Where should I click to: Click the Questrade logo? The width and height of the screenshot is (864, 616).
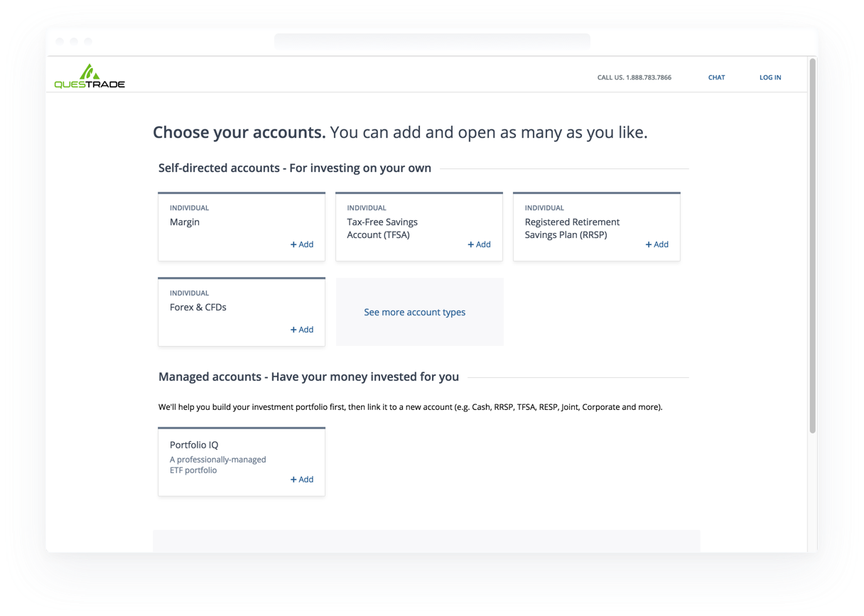(x=90, y=76)
